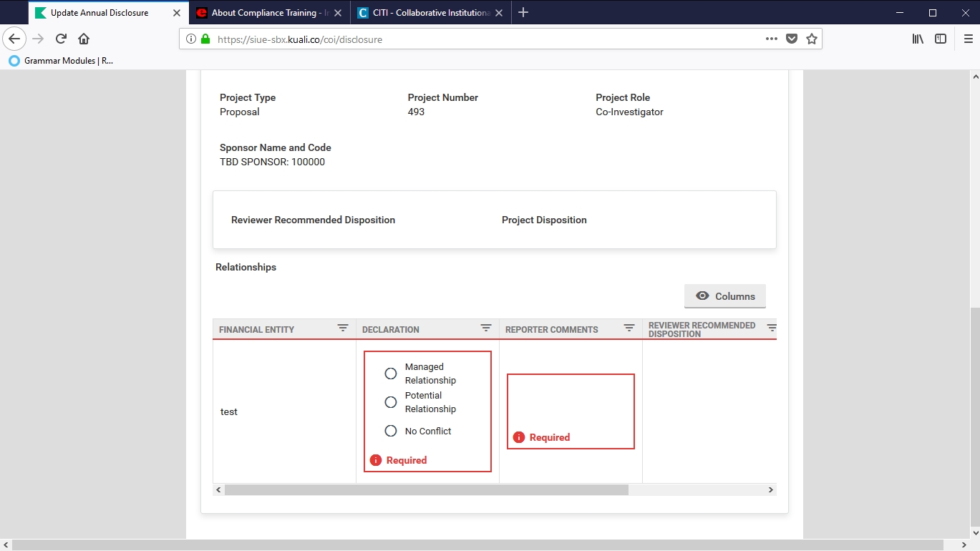The height and width of the screenshot is (551, 980).
Task: Click the Pocket save icon in address bar
Action: (x=792, y=39)
